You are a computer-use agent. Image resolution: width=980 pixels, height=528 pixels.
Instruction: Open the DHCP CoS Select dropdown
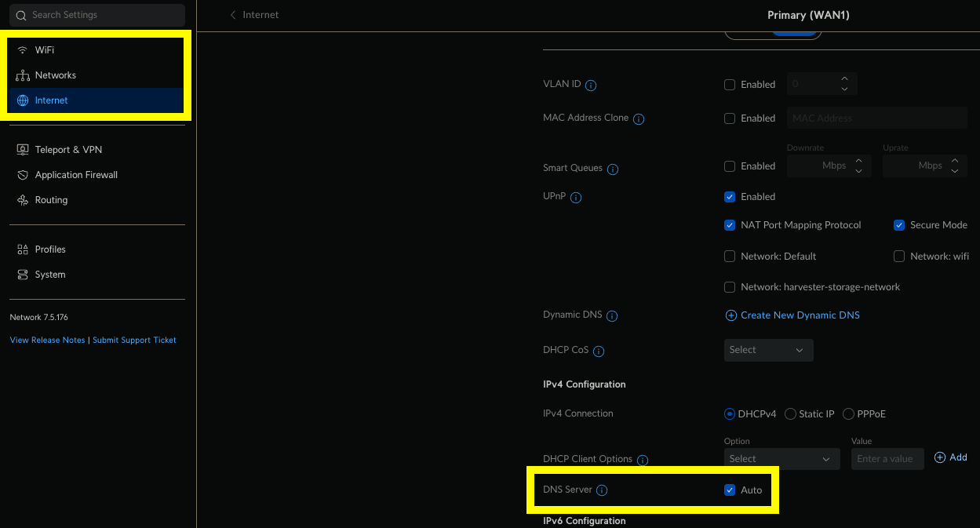768,350
